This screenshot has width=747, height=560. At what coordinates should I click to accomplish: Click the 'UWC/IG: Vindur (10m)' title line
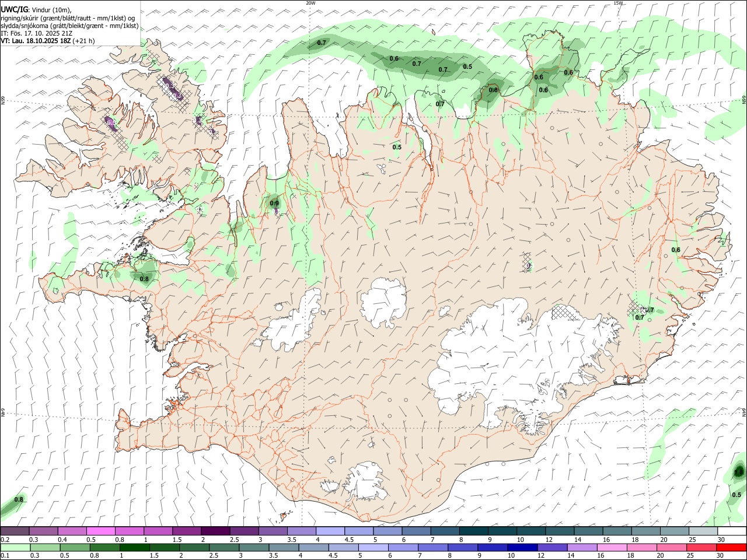coord(36,10)
